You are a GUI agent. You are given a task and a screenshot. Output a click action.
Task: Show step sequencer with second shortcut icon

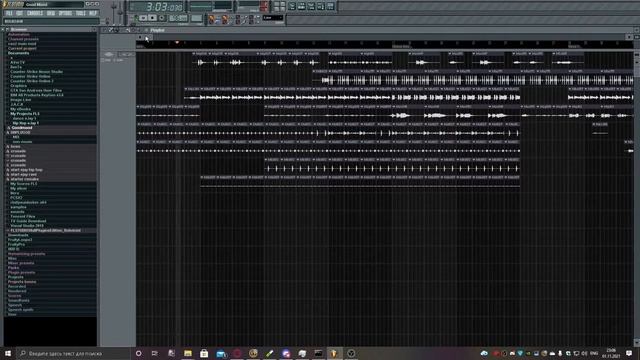pyautogui.click(x=302, y=6)
